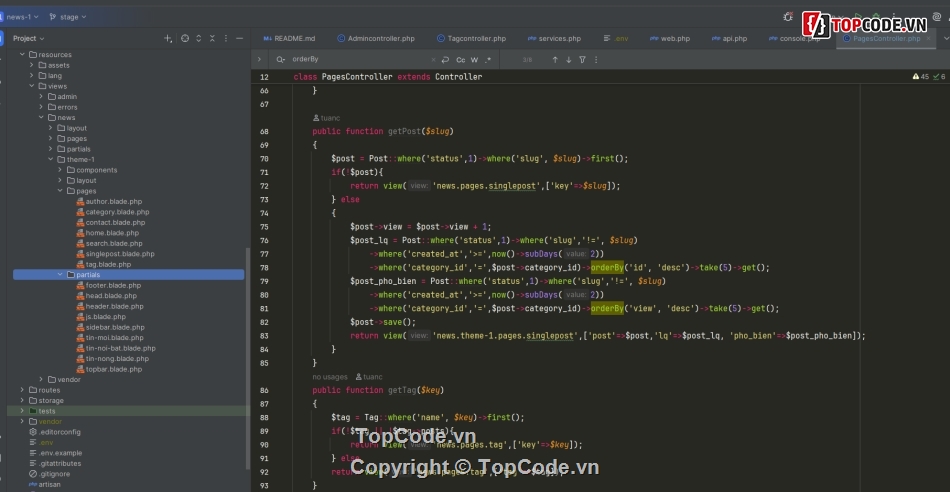The width and height of the screenshot is (950, 492).
Task: Close the PagesController.php tab
Action: [x=927, y=38]
